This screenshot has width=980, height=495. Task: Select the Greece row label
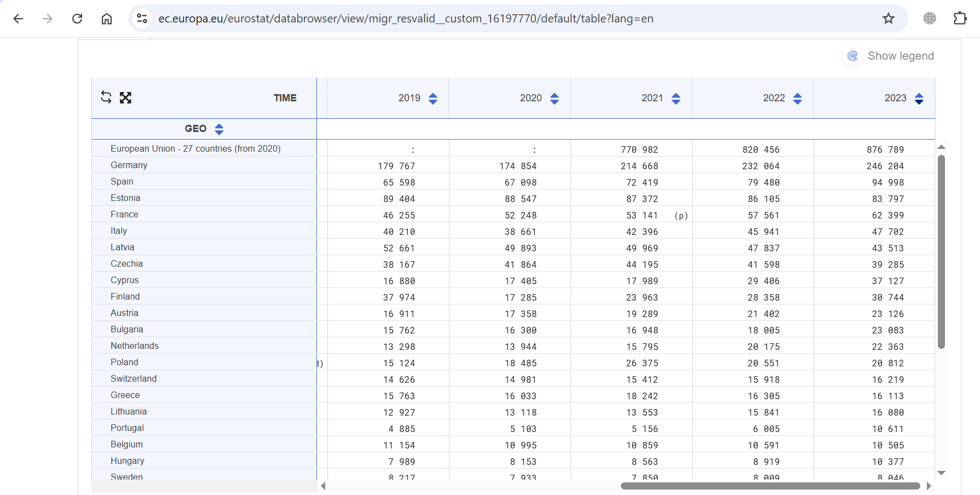125,395
